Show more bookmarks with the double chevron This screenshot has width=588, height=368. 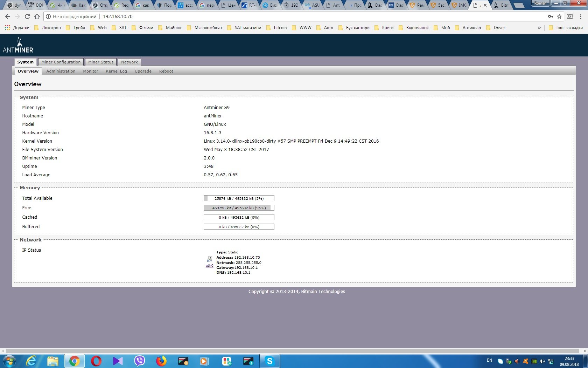(539, 28)
